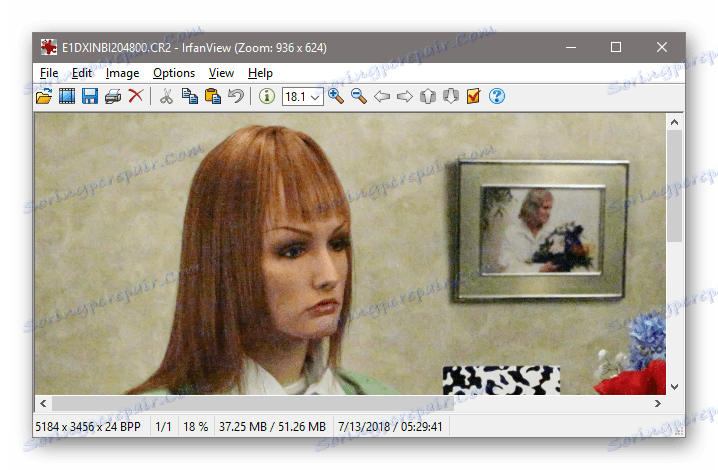Close the IrfanView window

pos(662,47)
